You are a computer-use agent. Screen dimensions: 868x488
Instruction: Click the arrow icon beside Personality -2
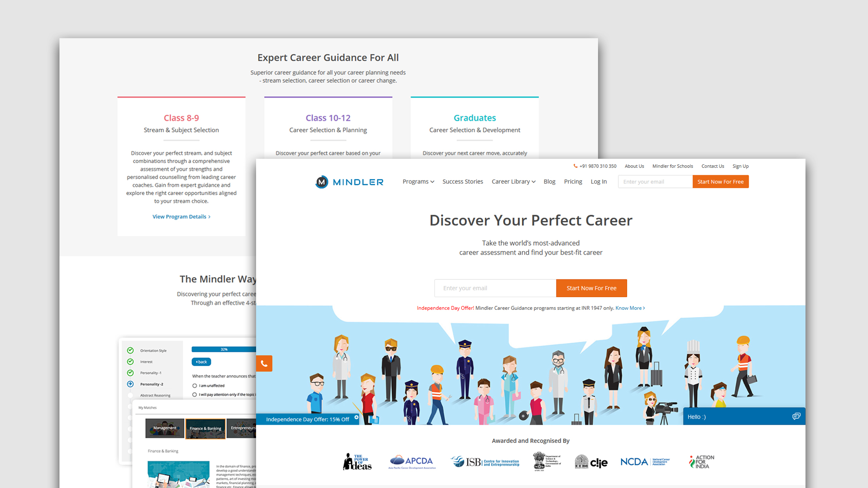point(130,384)
